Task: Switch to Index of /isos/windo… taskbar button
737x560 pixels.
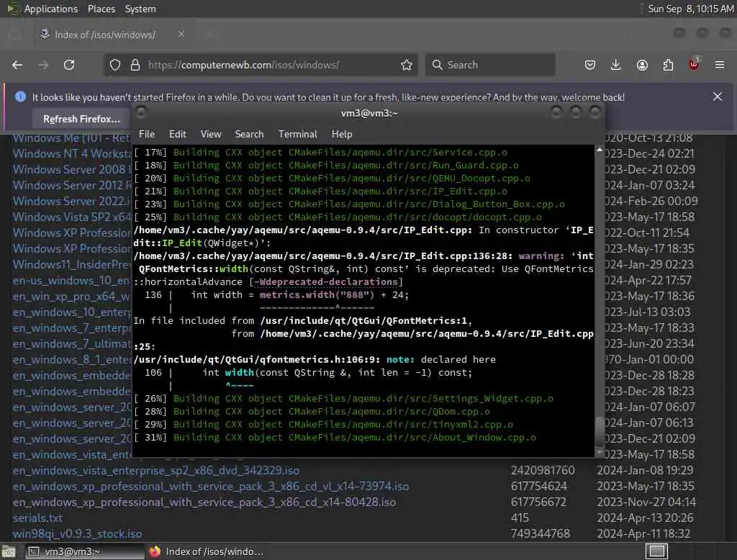Action: tap(207, 551)
